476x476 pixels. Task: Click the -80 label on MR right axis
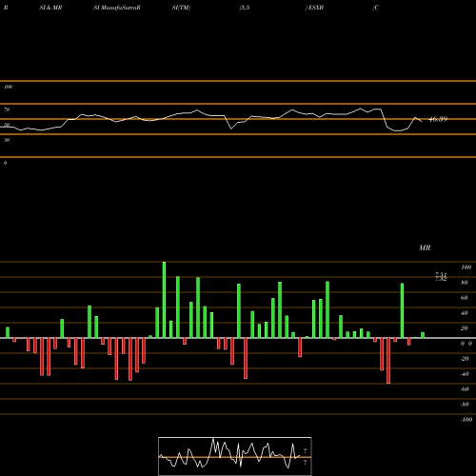click(x=465, y=405)
